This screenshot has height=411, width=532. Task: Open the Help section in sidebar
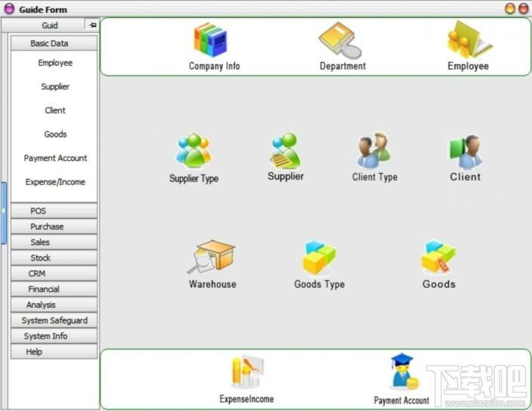pyautogui.click(x=54, y=351)
